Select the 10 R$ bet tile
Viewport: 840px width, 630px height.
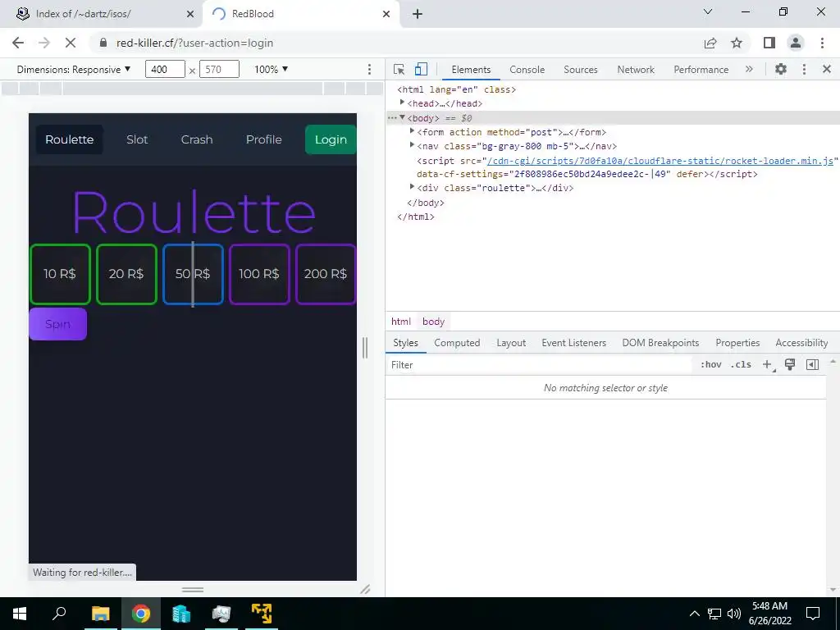click(60, 274)
